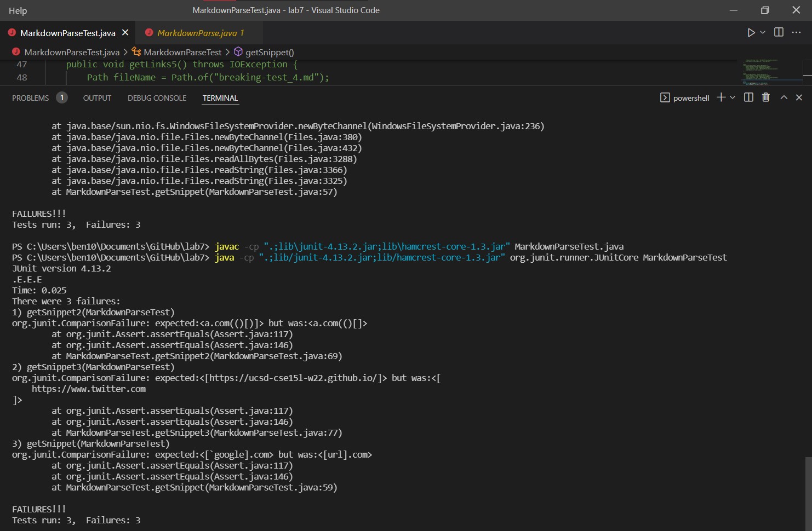Click the class symbol icon in breadcrumb
The width and height of the screenshot is (812, 531).
[x=136, y=51]
